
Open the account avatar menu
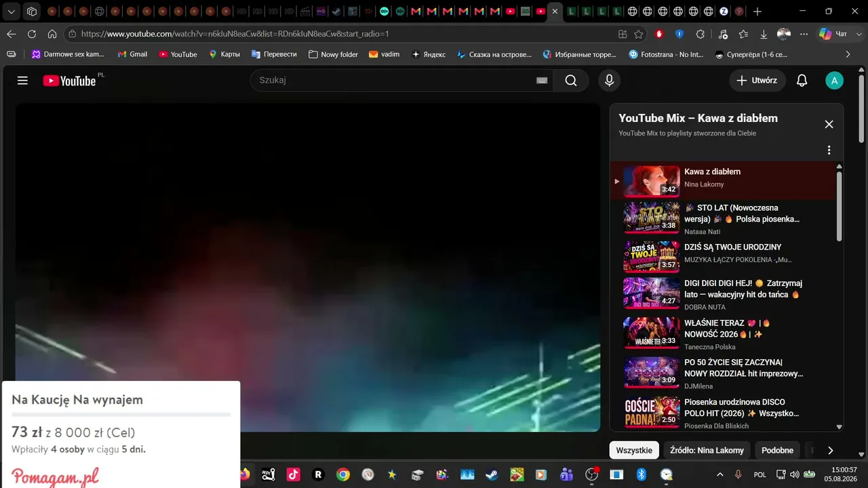(834, 81)
